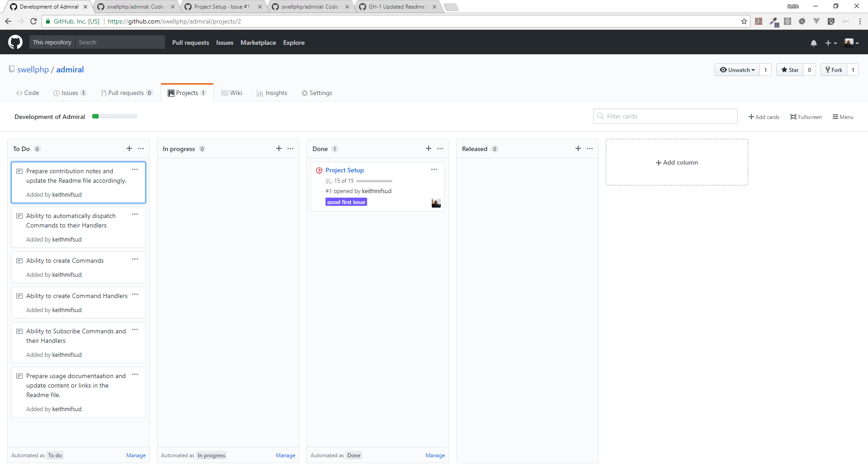Image resolution: width=868 pixels, height=469 pixels.
Task: Focus the Filter cards field
Action: click(665, 116)
